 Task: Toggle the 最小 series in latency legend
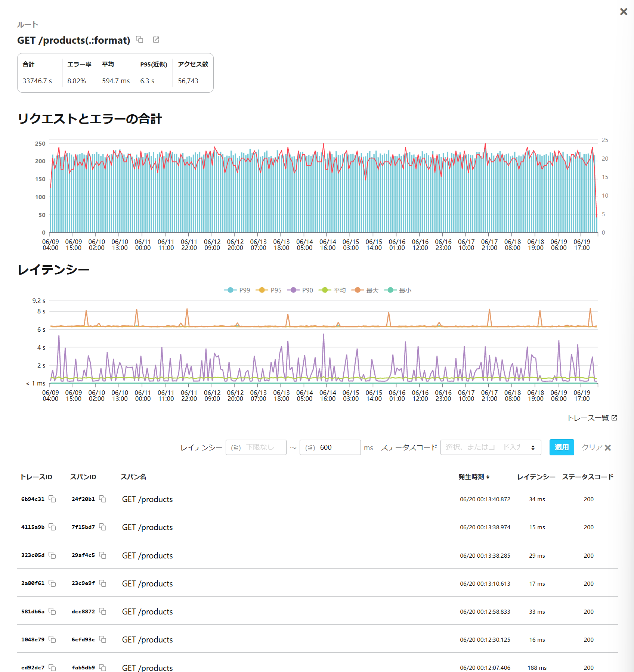click(398, 290)
